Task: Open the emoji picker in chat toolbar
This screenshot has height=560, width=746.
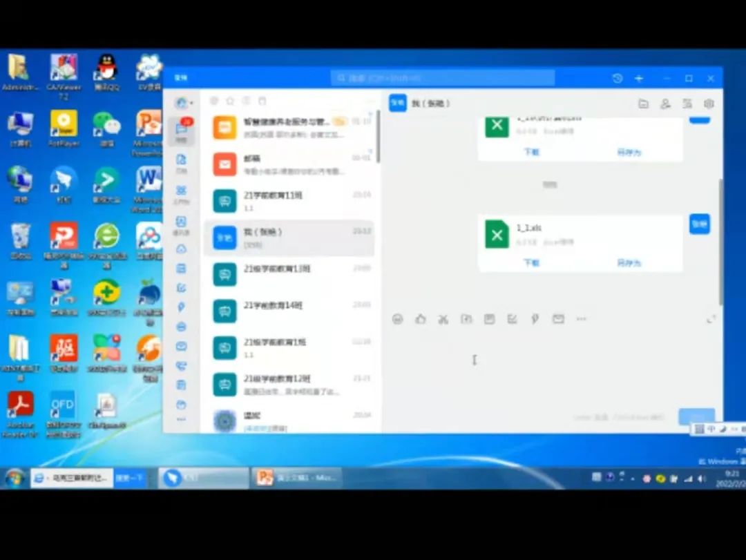Action: coord(398,319)
